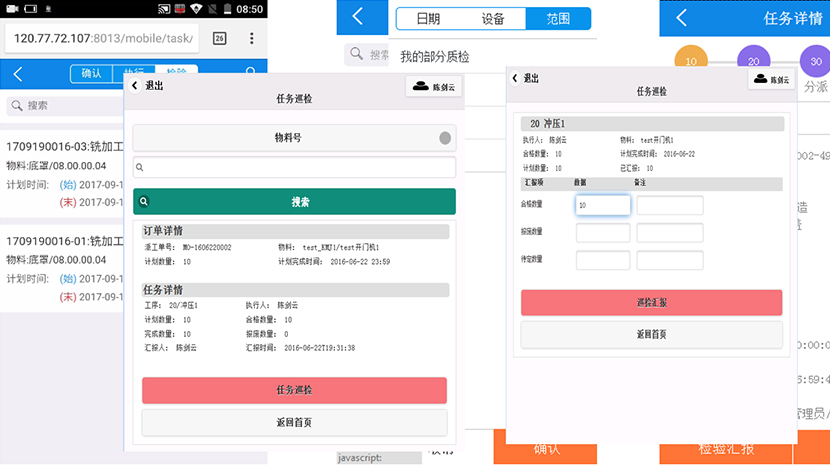
Task: Select the 日期 tab
Action: tap(428, 18)
